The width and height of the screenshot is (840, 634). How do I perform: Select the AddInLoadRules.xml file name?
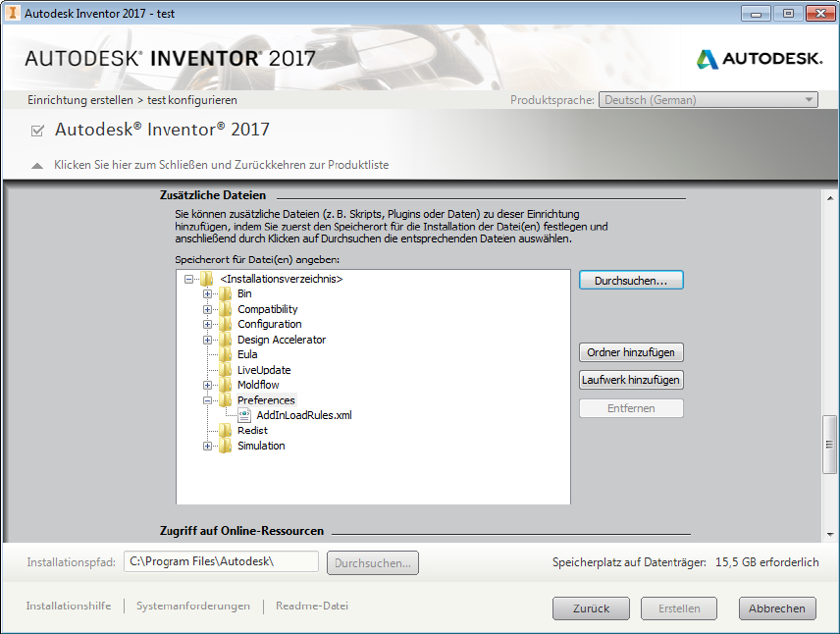click(304, 415)
